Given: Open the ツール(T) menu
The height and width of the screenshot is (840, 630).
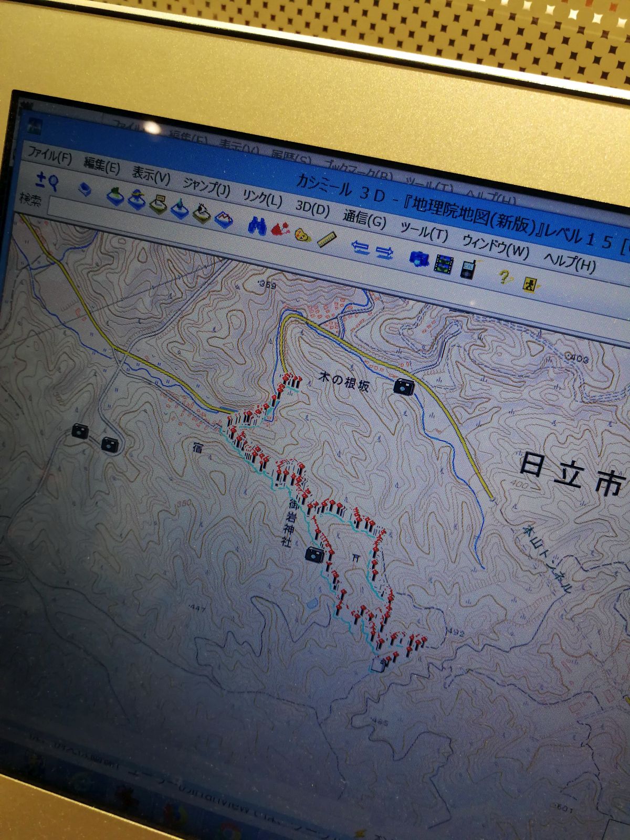Looking at the screenshot, I should (424, 232).
